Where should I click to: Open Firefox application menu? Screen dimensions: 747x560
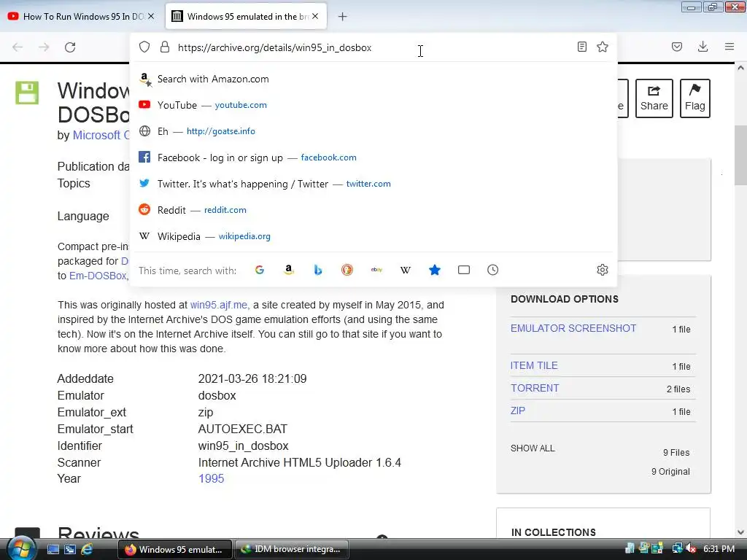coord(729,47)
